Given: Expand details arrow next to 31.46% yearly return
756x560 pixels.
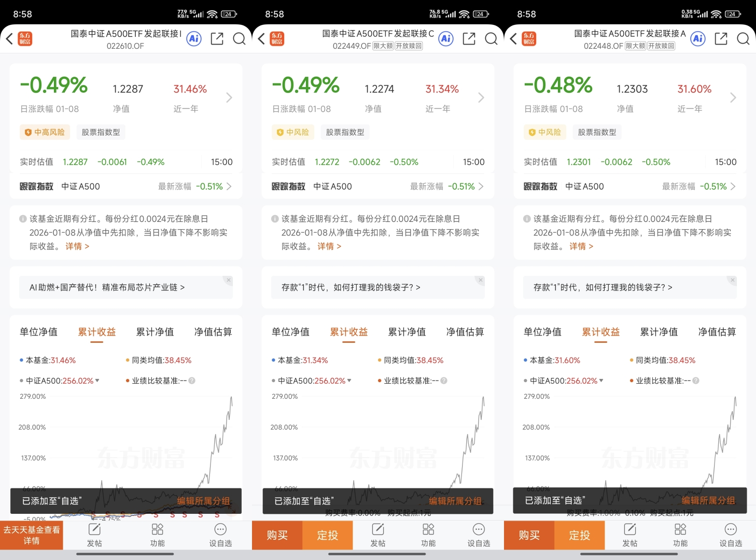Looking at the screenshot, I should coord(229,97).
